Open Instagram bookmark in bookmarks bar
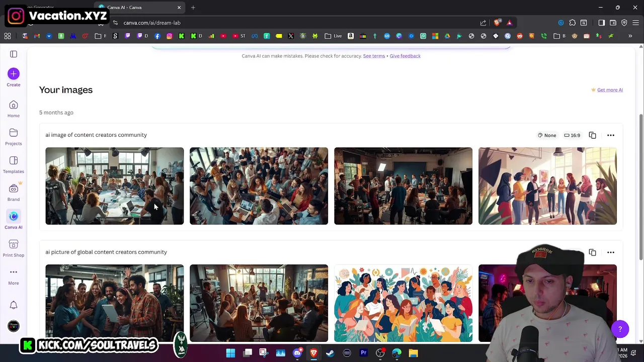This screenshot has width=644, height=362. coord(170,36)
